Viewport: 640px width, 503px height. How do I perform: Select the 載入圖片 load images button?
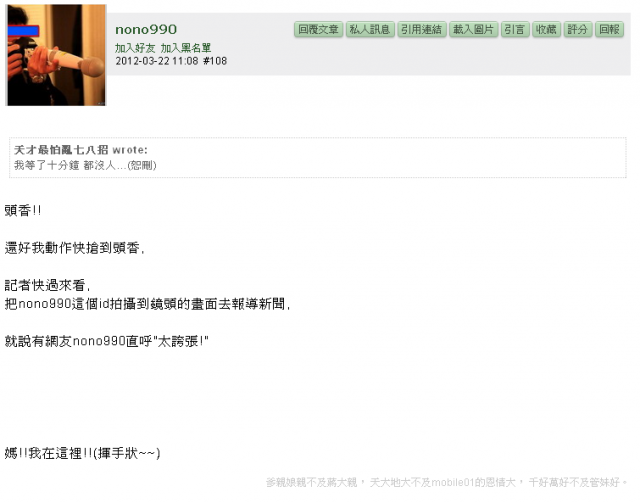coord(474,29)
